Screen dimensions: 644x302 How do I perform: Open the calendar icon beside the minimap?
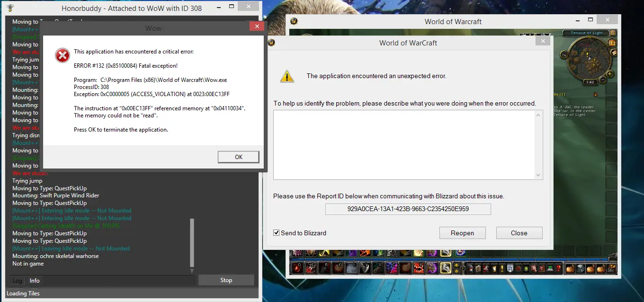click(x=611, y=43)
